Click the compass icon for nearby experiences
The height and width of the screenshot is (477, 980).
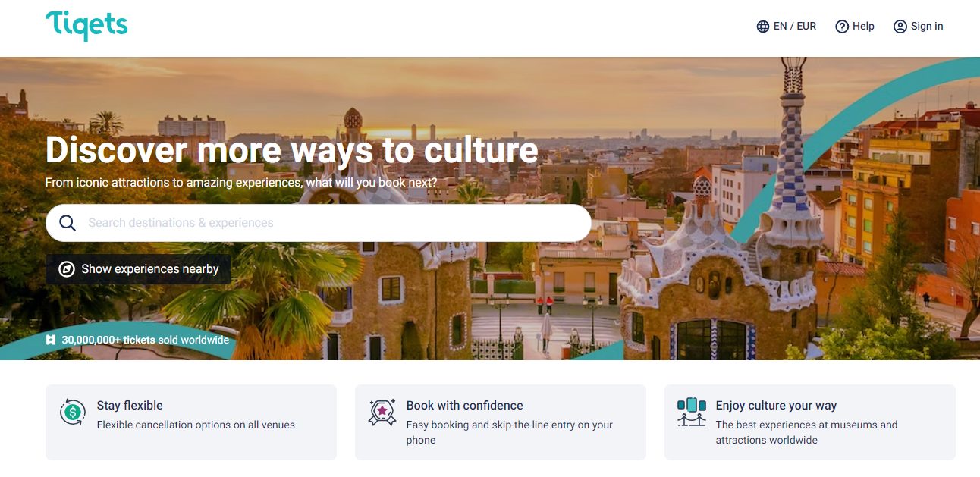click(x=67, y=269)
